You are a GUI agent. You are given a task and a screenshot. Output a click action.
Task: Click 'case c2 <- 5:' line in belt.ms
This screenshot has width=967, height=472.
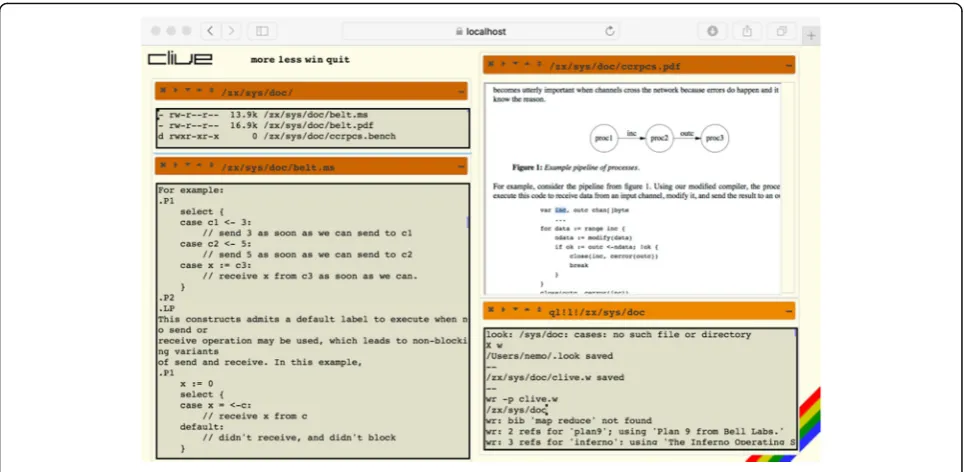[x=216, y=243]
